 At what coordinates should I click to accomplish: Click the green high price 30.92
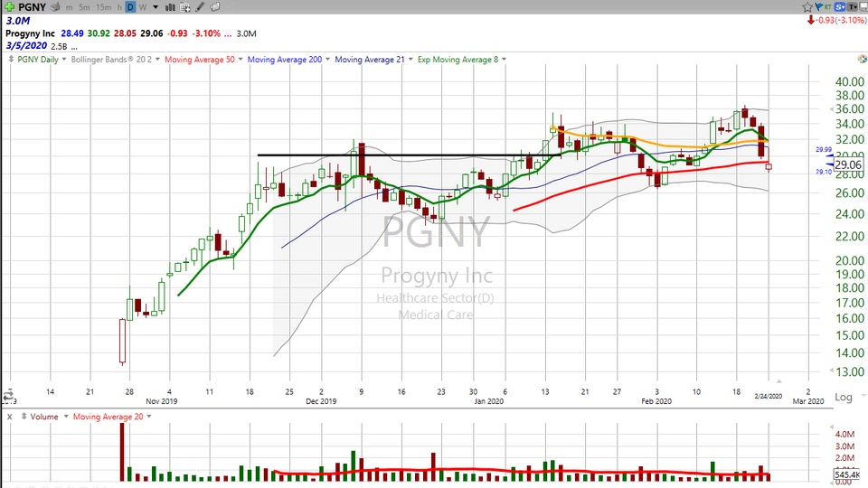[99, 33]
